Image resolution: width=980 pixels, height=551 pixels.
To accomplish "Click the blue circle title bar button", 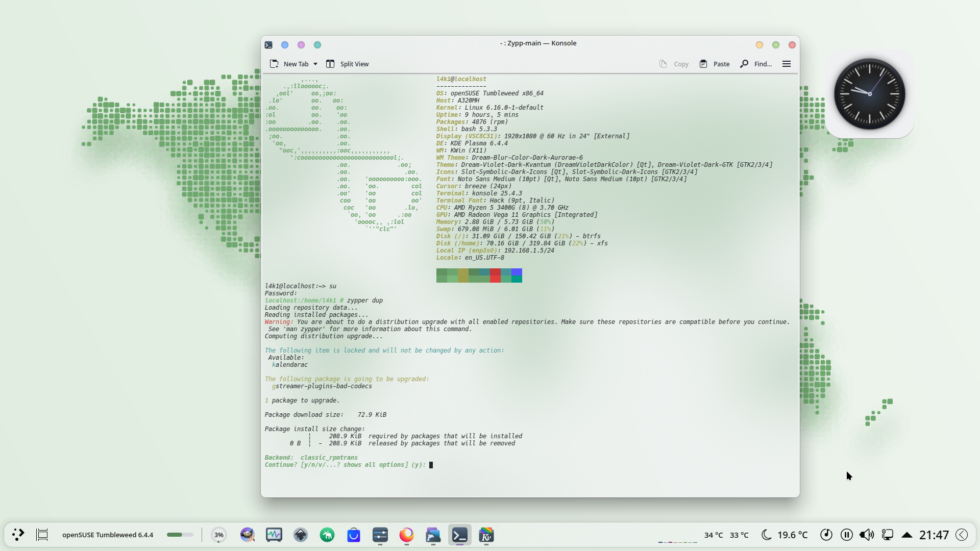I will (x=285, y=45).
